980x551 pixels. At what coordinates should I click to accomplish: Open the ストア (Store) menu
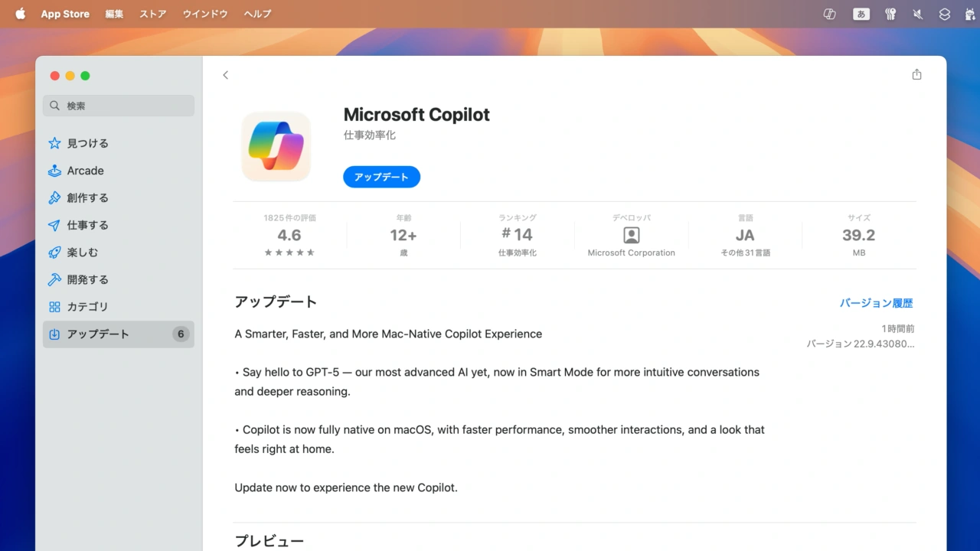point(152,14)
